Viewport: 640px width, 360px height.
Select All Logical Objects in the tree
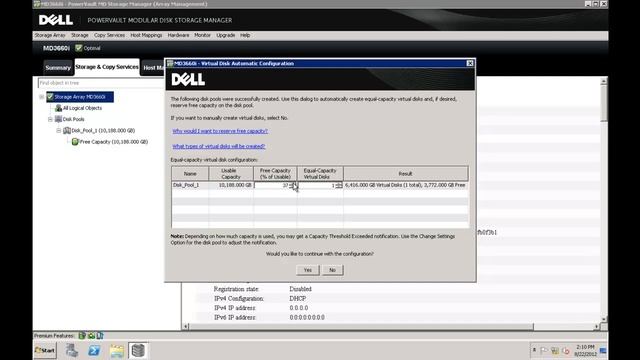82,108
